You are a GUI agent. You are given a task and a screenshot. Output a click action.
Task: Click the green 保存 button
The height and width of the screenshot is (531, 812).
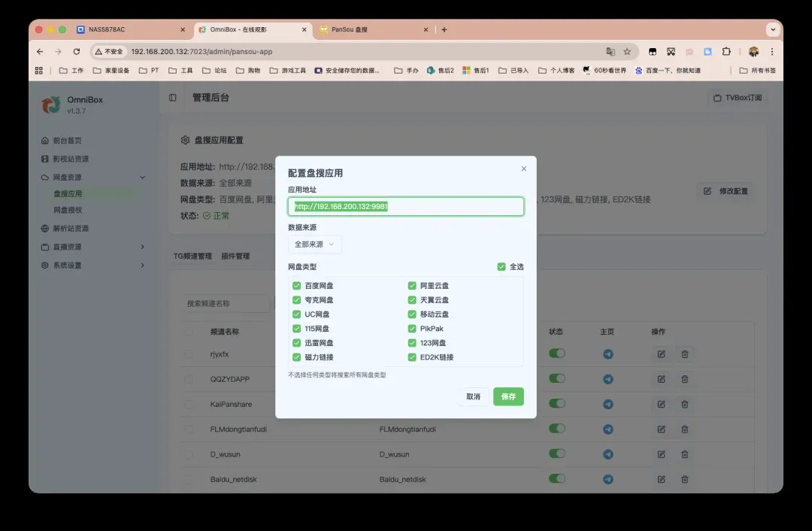click(x=508, y=396)
